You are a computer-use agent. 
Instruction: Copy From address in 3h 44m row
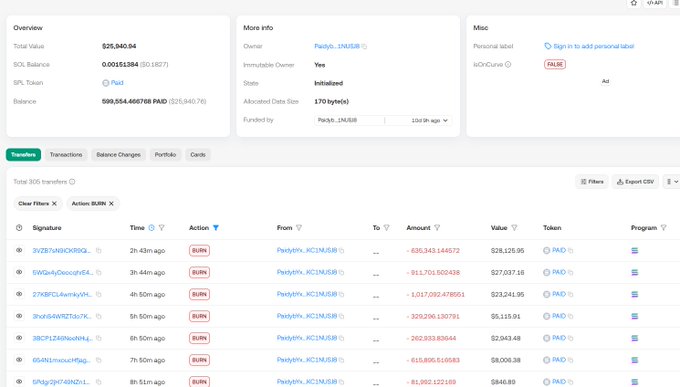tap(341, 272)
